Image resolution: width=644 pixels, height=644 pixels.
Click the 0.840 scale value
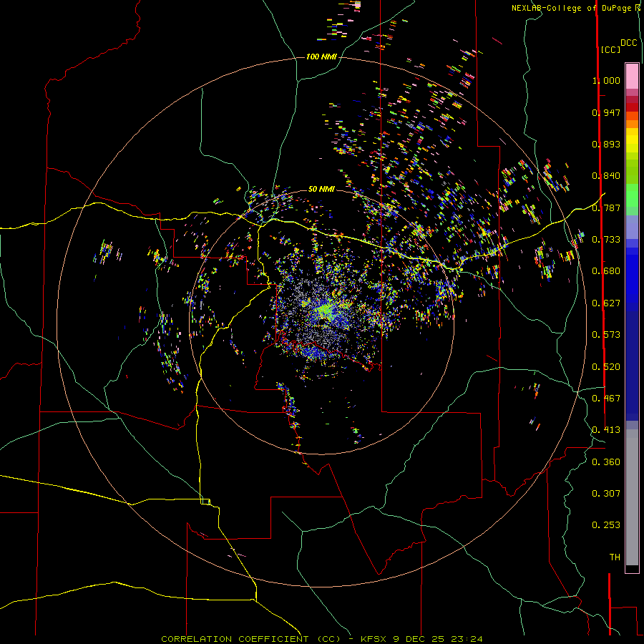coord(606,176)
